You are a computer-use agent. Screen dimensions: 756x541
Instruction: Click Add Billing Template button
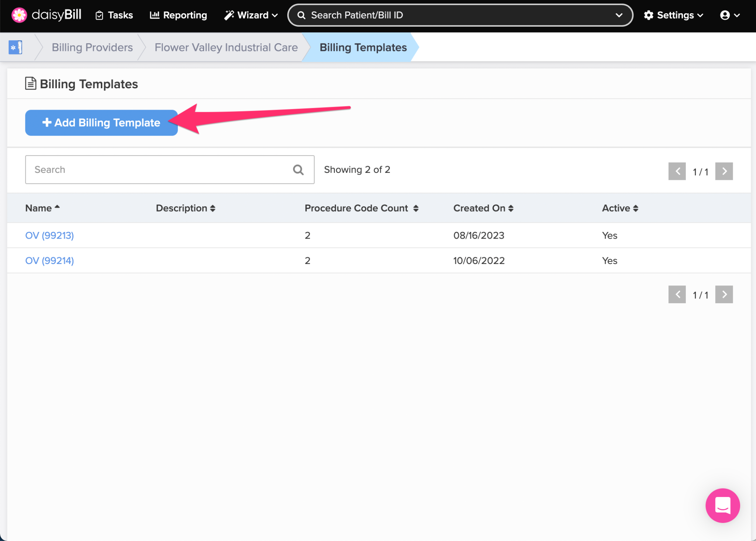(102, 123)
